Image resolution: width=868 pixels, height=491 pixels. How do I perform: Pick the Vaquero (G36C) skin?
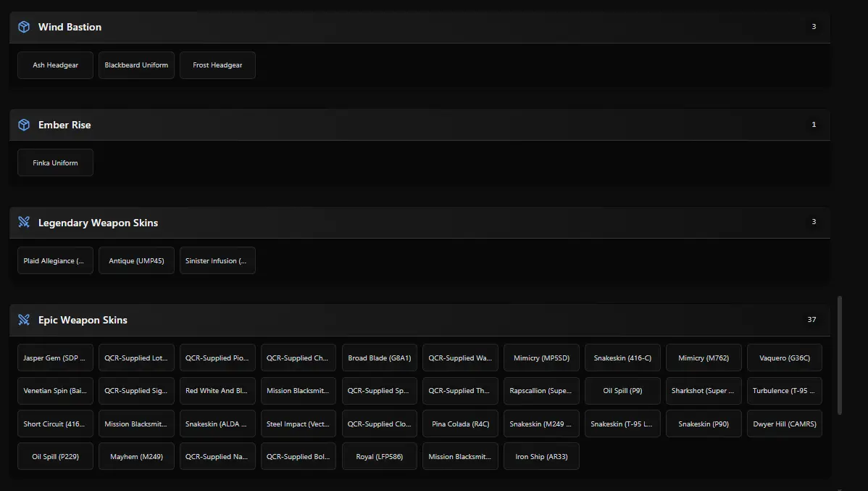coord(784,358)
